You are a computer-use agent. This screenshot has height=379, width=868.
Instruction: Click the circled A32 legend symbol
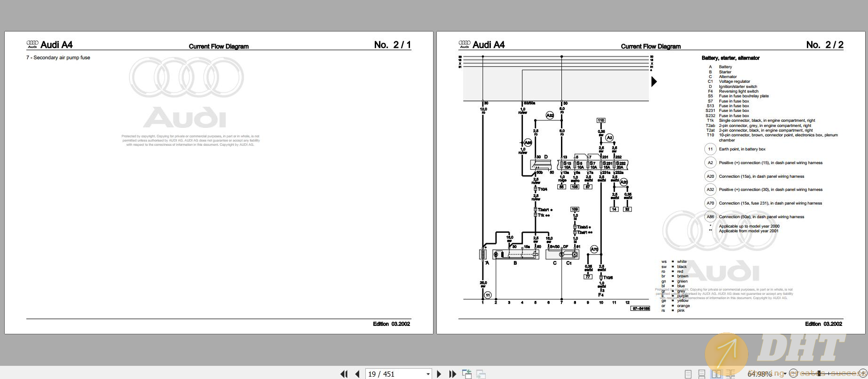pyautogui.click(x=710, y=189)
